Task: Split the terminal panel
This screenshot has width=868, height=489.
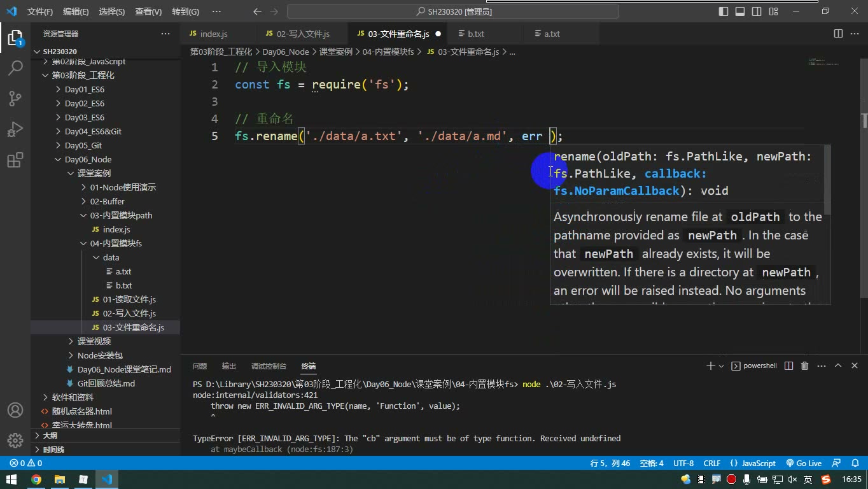Action: 788,366
